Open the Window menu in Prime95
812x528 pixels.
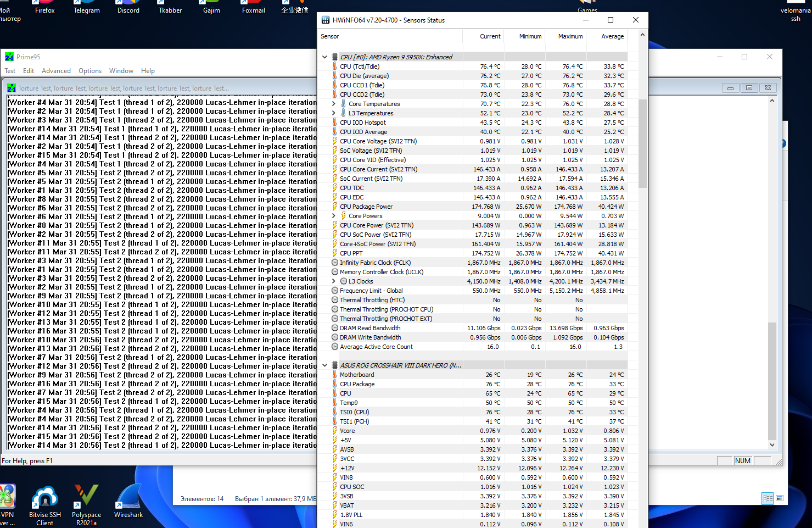click(121, 71)
